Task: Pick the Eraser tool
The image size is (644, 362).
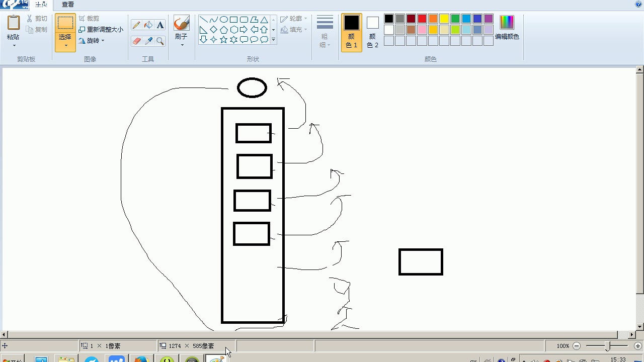Action: click(136, 41)
